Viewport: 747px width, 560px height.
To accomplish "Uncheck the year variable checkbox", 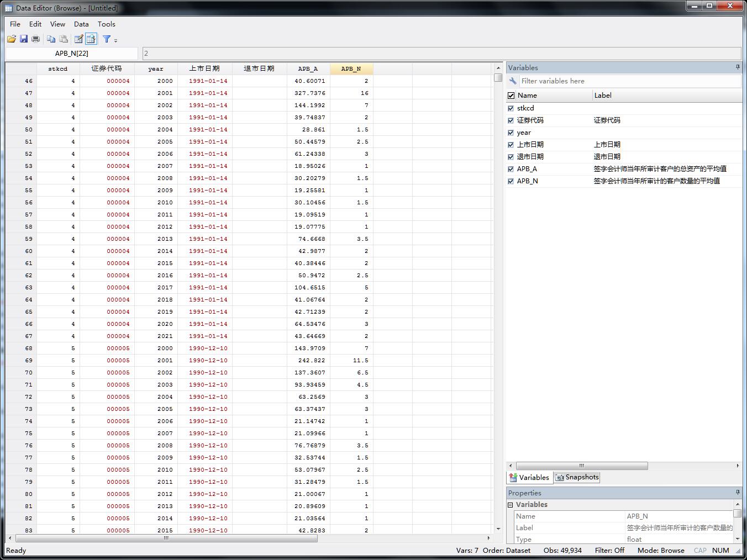I will 511,133.
